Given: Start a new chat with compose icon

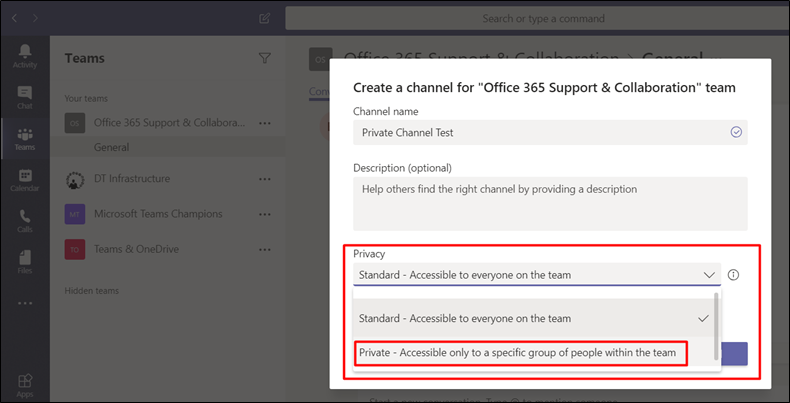Looking at the screenshot, I should (264, 19).
